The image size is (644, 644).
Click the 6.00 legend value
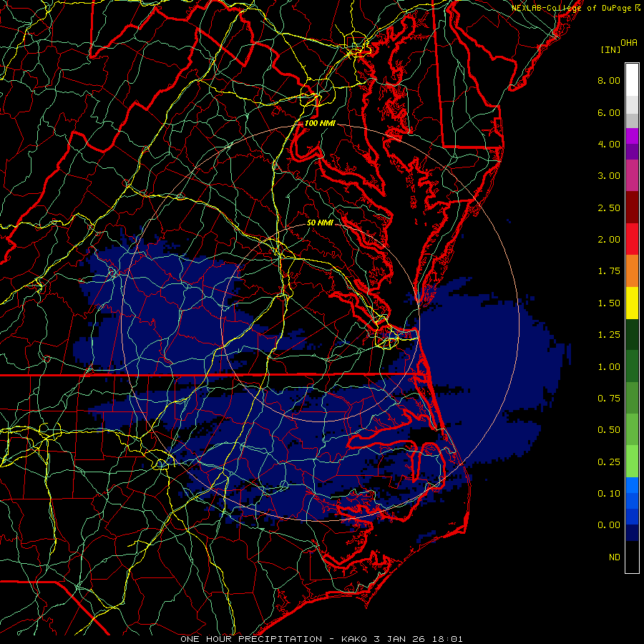(609, 112)
